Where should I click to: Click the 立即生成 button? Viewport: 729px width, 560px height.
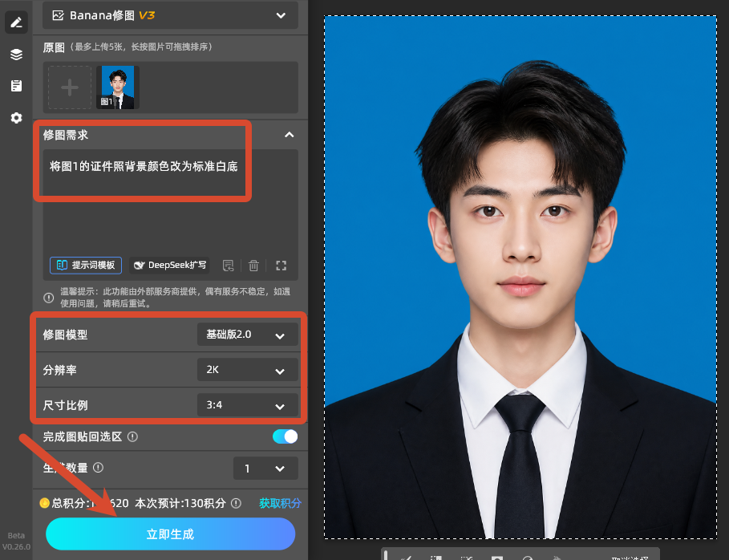[170, 534]
